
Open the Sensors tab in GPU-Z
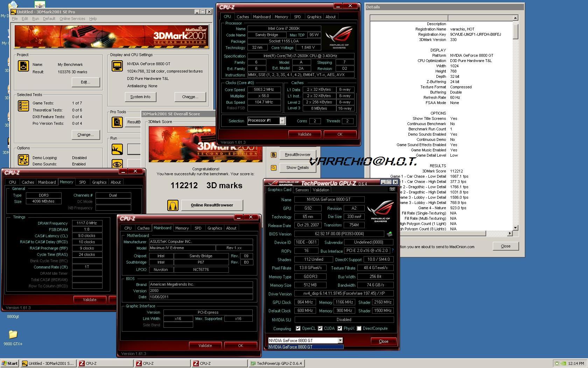302,190
